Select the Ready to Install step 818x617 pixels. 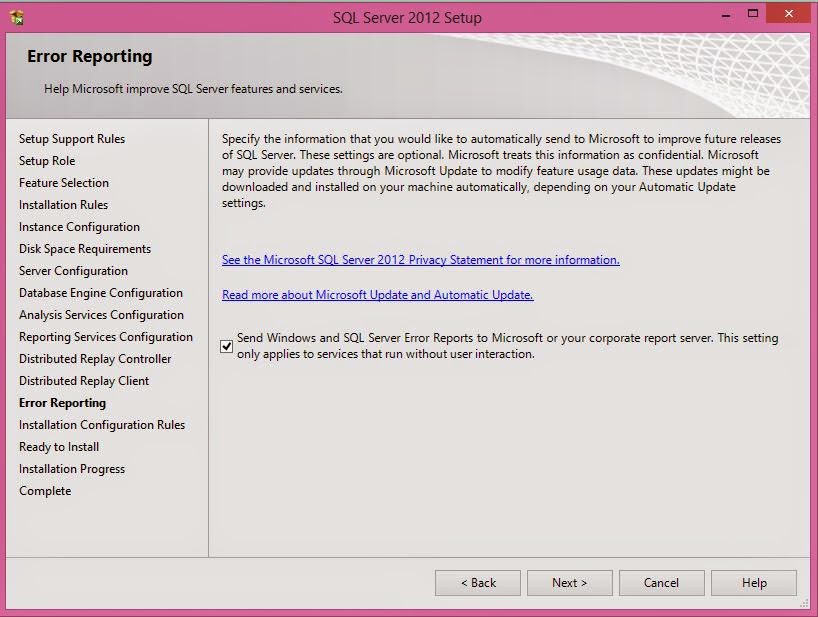(59, 447)
